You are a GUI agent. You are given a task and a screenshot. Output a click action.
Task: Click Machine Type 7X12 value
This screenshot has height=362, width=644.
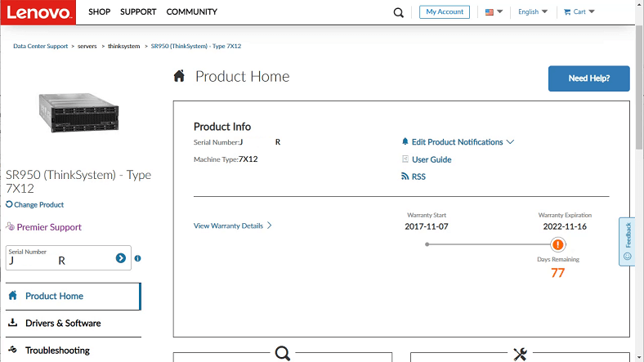point(248,159)
